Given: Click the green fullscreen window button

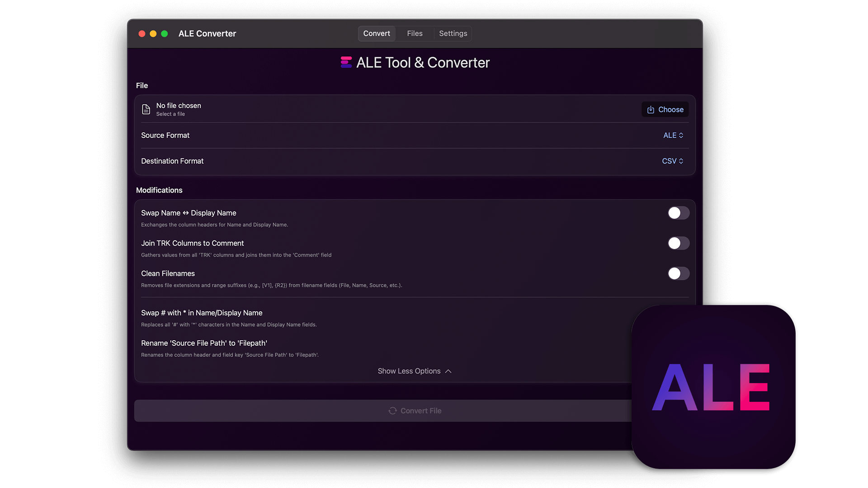Looking at the screenshot, I should (x=165, y=34).
